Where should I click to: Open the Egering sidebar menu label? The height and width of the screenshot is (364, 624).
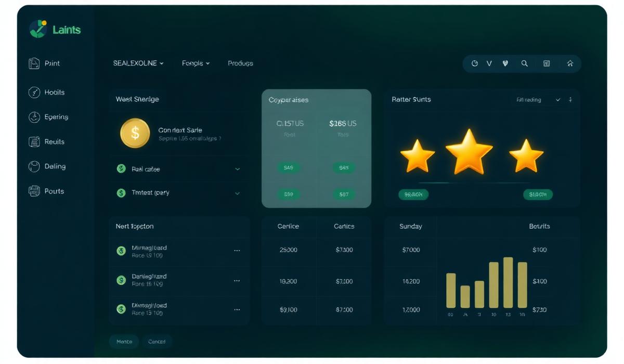[x=56, y=117]
